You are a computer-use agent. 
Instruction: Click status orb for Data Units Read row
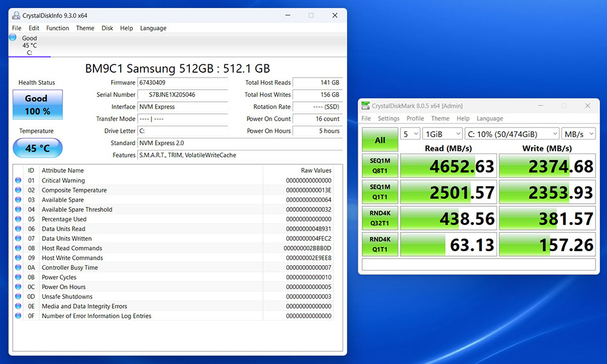18,229
